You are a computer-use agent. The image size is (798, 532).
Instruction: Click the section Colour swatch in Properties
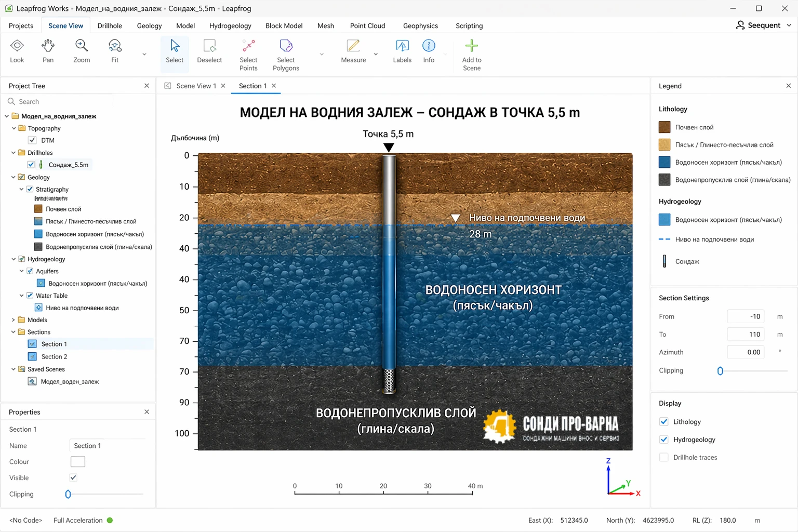(x=77, y=462)
